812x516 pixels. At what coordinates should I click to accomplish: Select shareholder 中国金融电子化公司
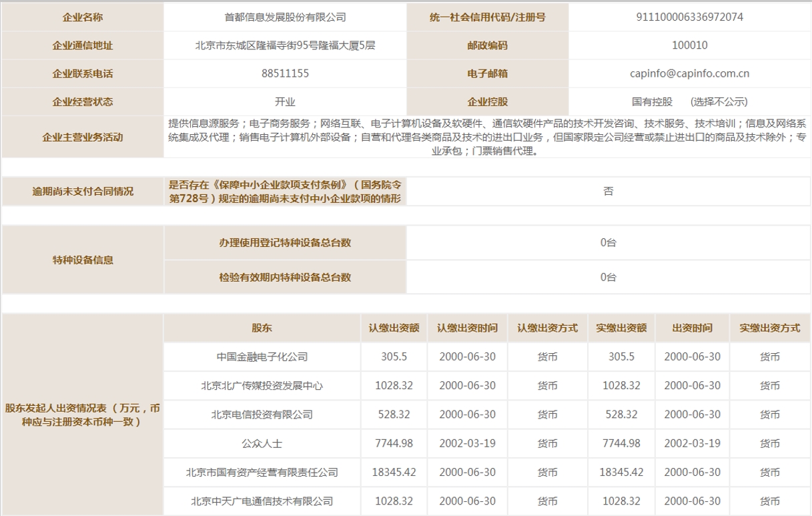click(262, 357)
